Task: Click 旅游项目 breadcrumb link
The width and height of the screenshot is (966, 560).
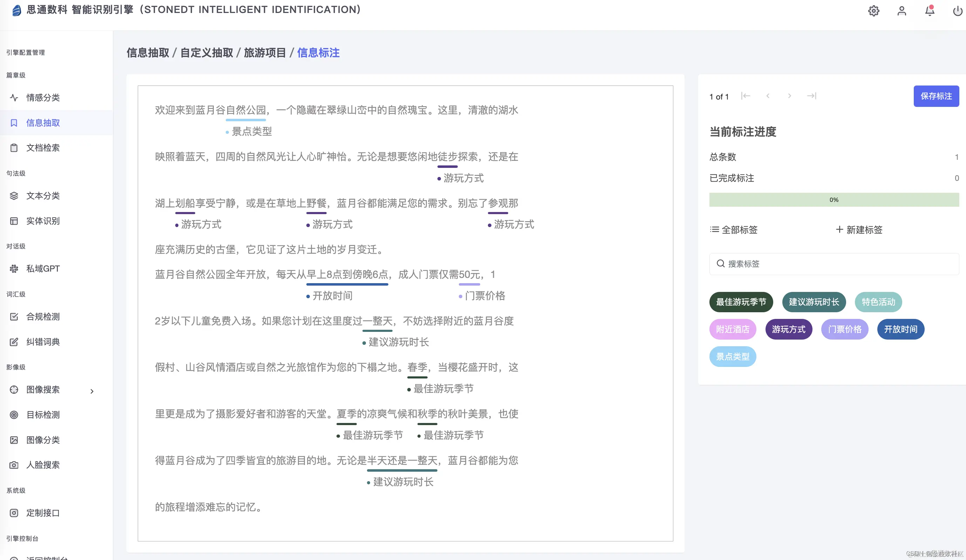Action: click(x=265, y=53)
